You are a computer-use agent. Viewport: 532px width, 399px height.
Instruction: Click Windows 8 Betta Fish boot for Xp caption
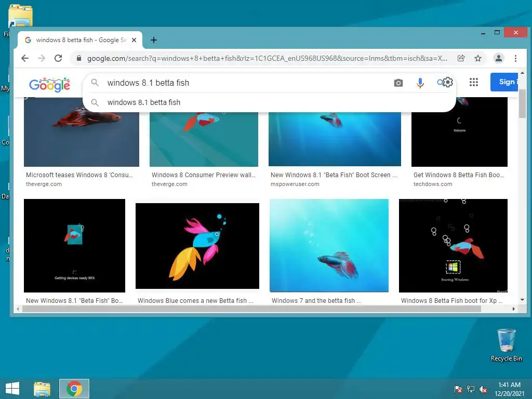coord(451,301)
